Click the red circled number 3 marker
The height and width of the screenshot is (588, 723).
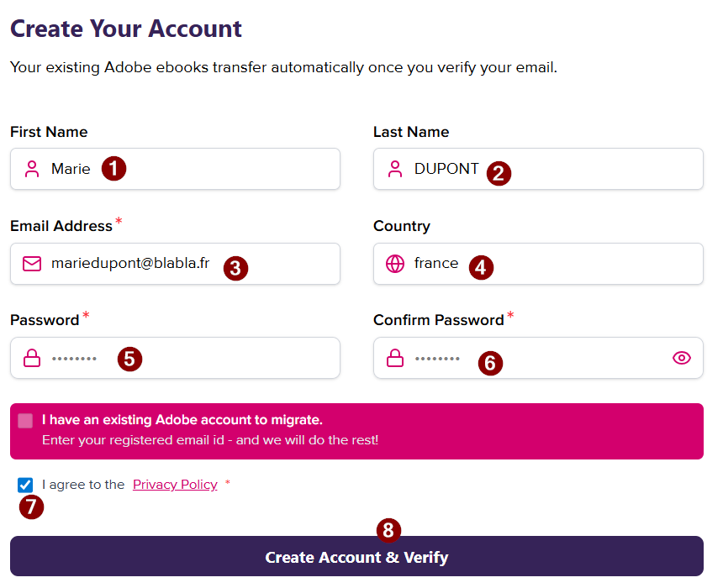tap(235, 268)
